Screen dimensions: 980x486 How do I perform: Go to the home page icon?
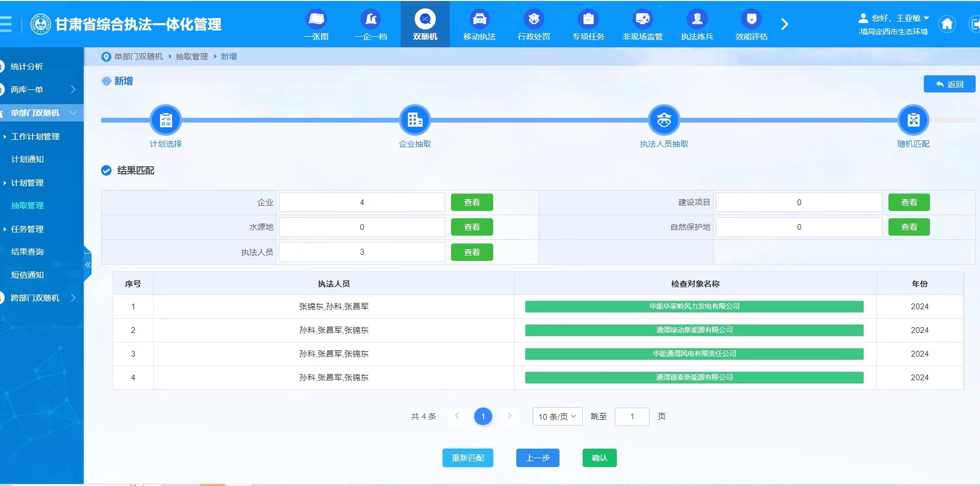(x=947, y=24)
